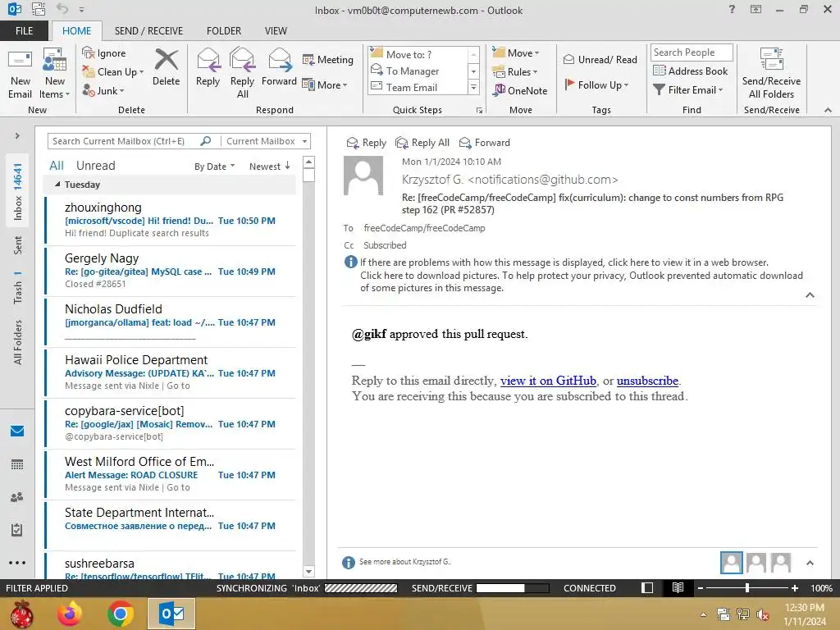Open the Clean Up dropdown

tap(113, 72)
